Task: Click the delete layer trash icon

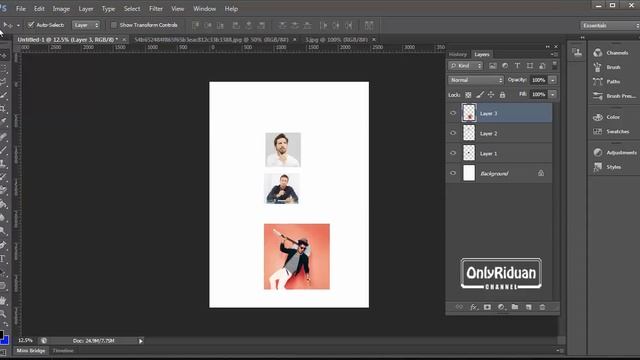Action: [x=542, y=307]
